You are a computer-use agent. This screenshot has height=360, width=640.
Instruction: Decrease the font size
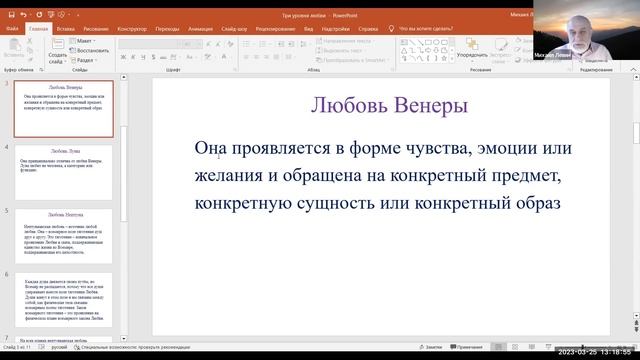218,44
